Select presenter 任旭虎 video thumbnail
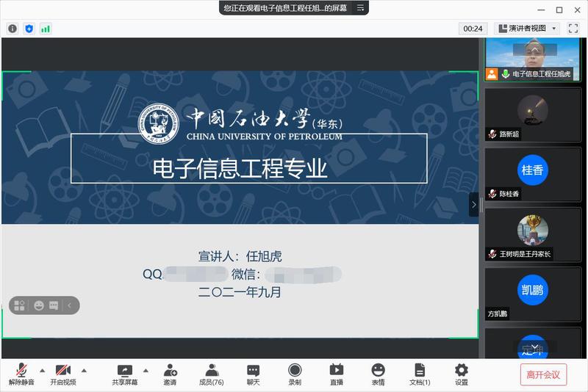 pos(532,59)
